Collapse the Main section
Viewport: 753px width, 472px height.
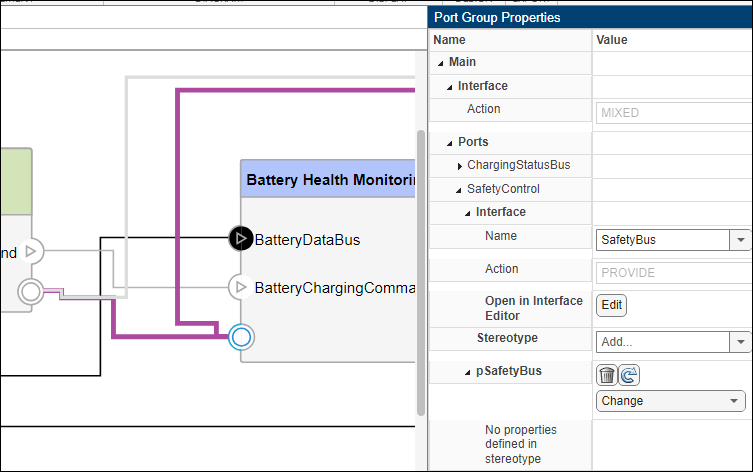[x=440, y=63]
